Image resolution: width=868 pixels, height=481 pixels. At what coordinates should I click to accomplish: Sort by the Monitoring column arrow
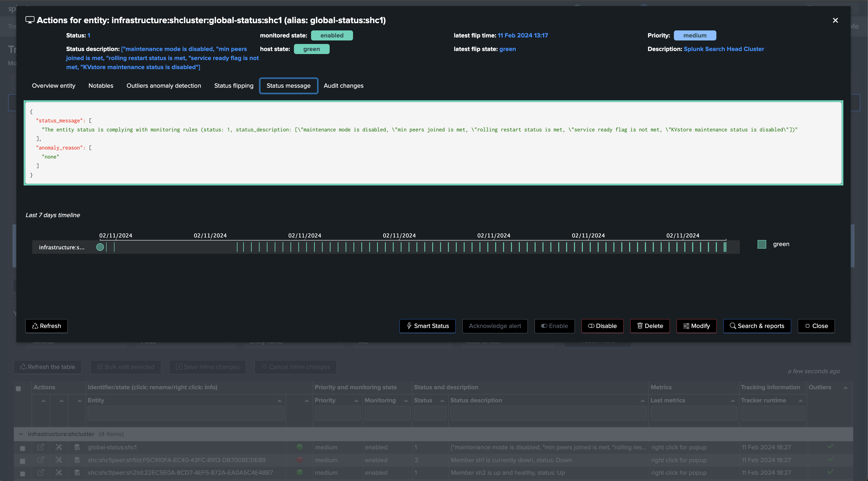tap(406, 401)
